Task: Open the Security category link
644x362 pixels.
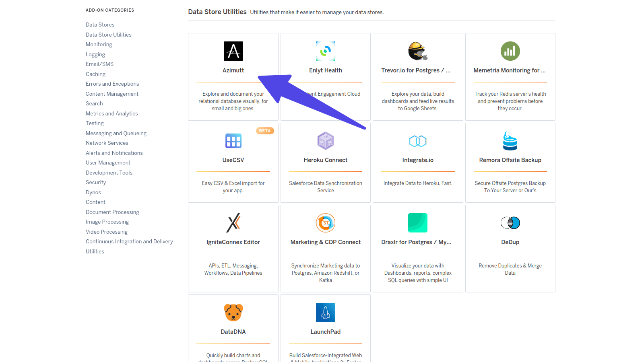Action: point(96,182)
